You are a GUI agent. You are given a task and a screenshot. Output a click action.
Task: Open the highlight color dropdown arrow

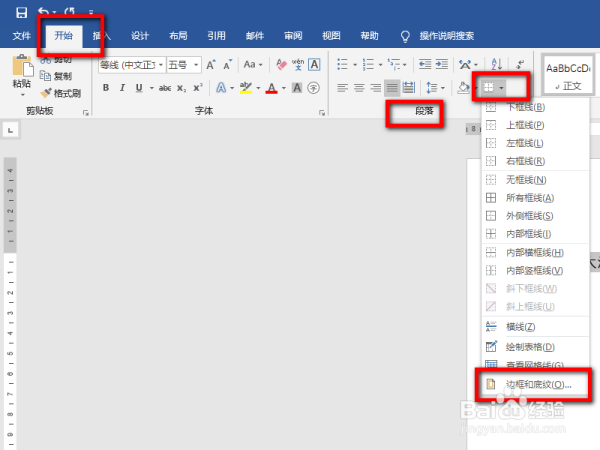click(258, 88)
